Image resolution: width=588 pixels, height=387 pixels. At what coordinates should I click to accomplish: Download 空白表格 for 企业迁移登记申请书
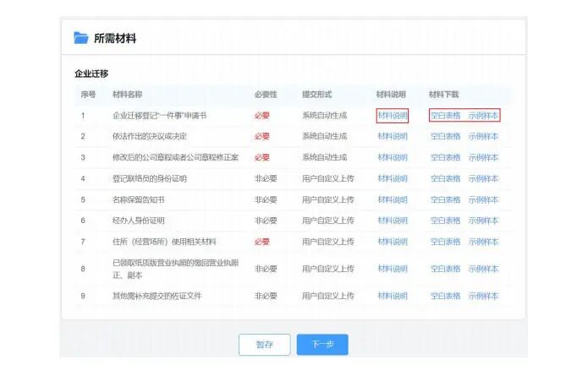[x=445, y=115]
